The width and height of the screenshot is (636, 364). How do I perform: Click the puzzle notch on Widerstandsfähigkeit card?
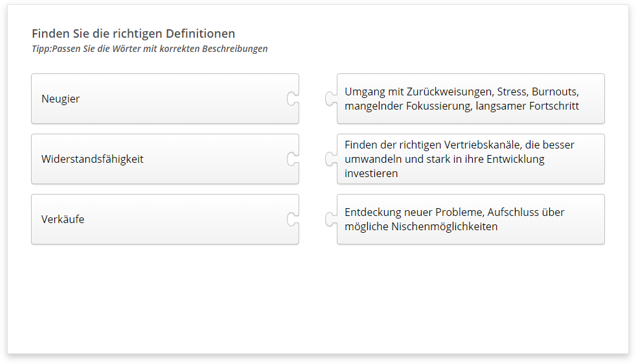pyautogui.click(x=293, y=159)
